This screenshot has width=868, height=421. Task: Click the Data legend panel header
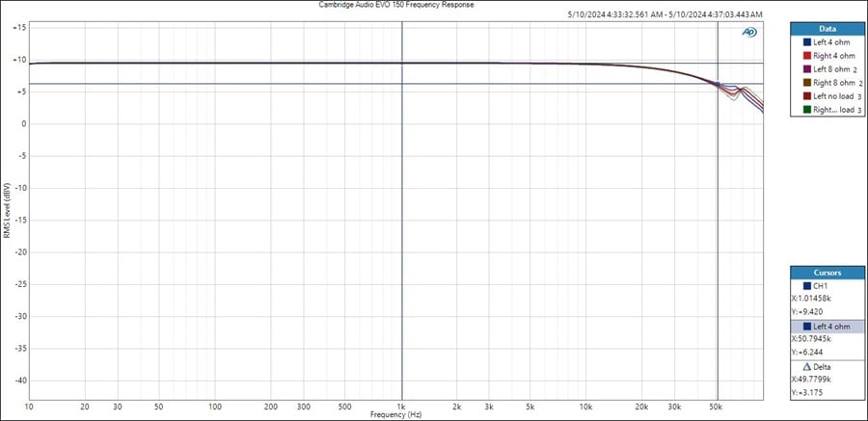tap(826, 29)
